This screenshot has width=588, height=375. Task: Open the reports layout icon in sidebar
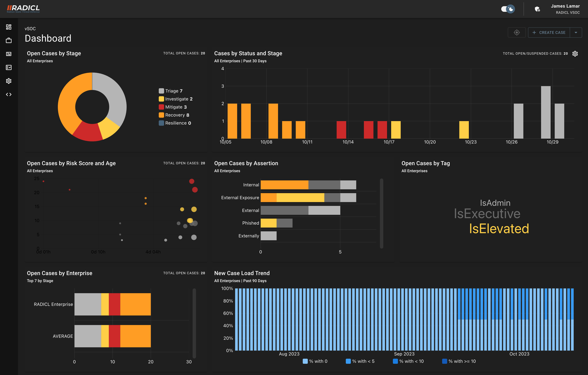coord(9,54)
